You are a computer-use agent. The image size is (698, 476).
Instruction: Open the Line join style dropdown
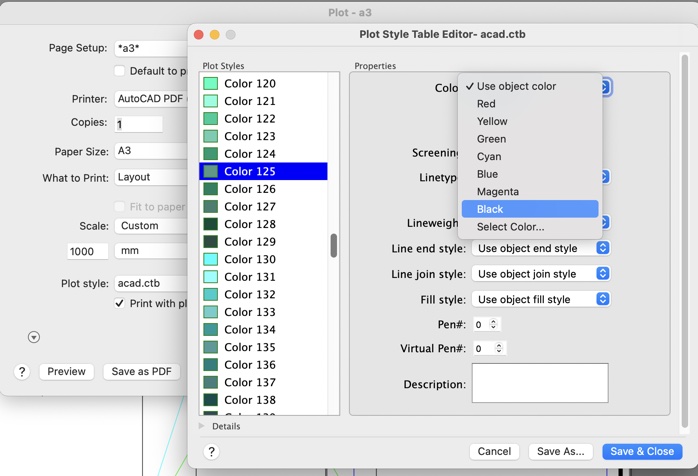point(541,274)
